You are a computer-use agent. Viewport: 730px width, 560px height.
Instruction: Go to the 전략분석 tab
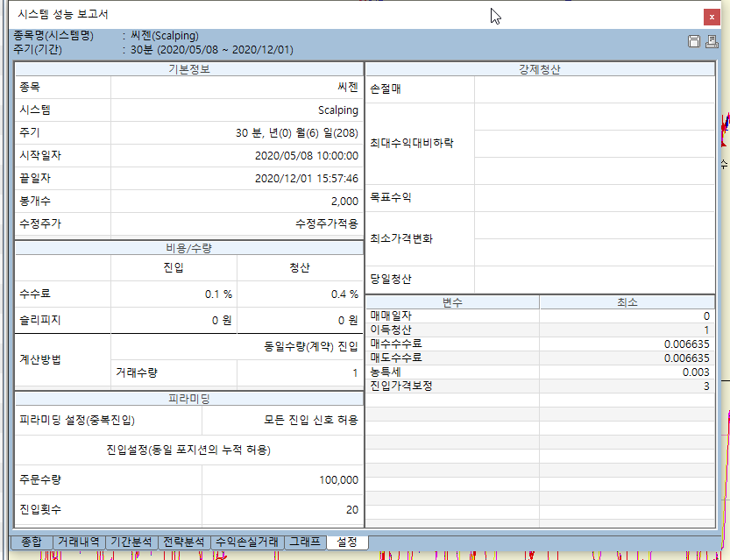click(185, 542)
